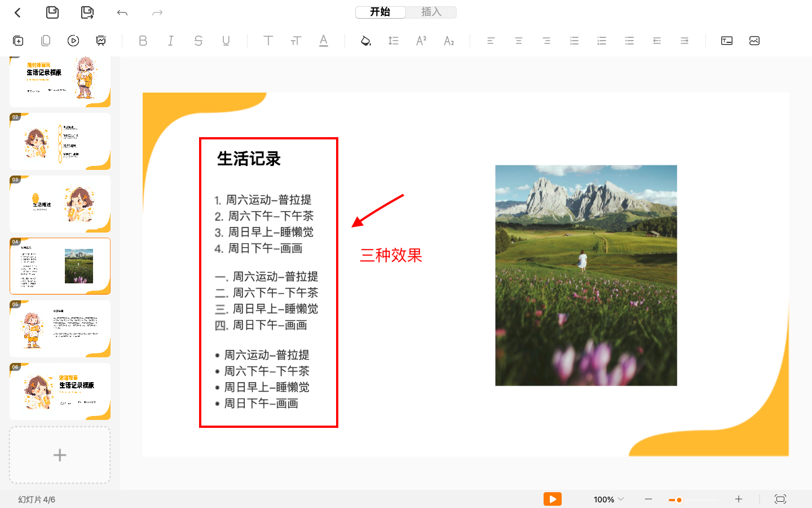Click the play button at the bottom
Viewport: 812px width, 508px height.
tap(552, 499)
